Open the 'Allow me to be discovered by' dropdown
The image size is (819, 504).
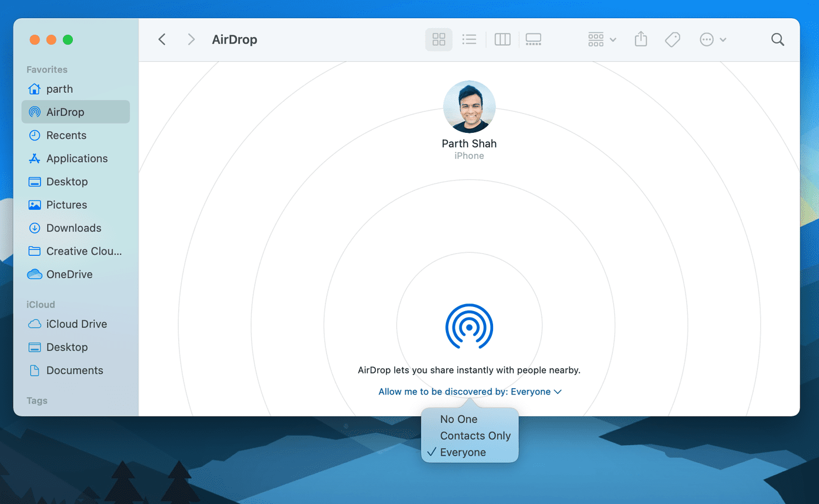[x=470, y=392]
